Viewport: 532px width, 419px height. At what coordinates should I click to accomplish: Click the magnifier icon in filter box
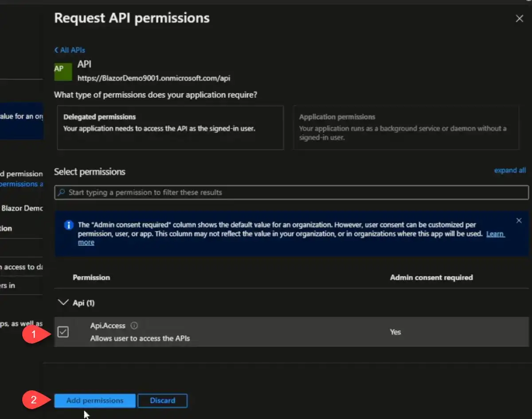61,193
